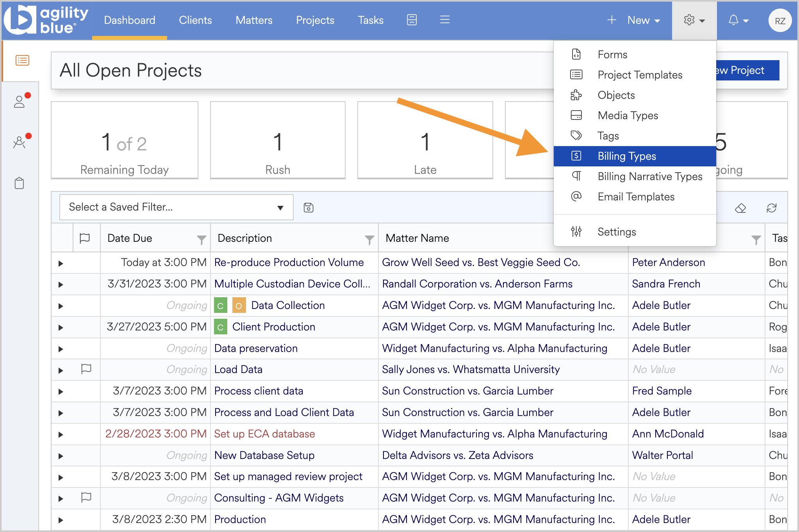Viewport: 799px width, 532px height.
Task: Open Email Templates menu item
Action: click(635, 196)
